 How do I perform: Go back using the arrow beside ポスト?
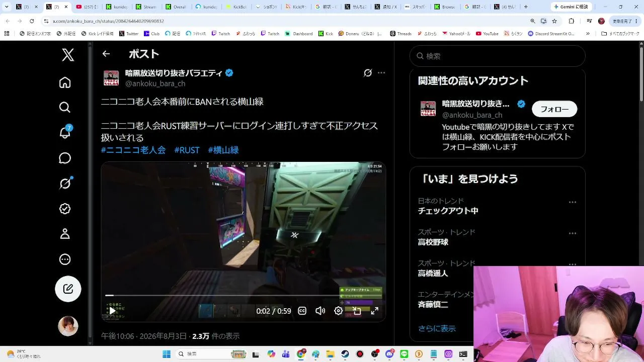click(106, 54)
